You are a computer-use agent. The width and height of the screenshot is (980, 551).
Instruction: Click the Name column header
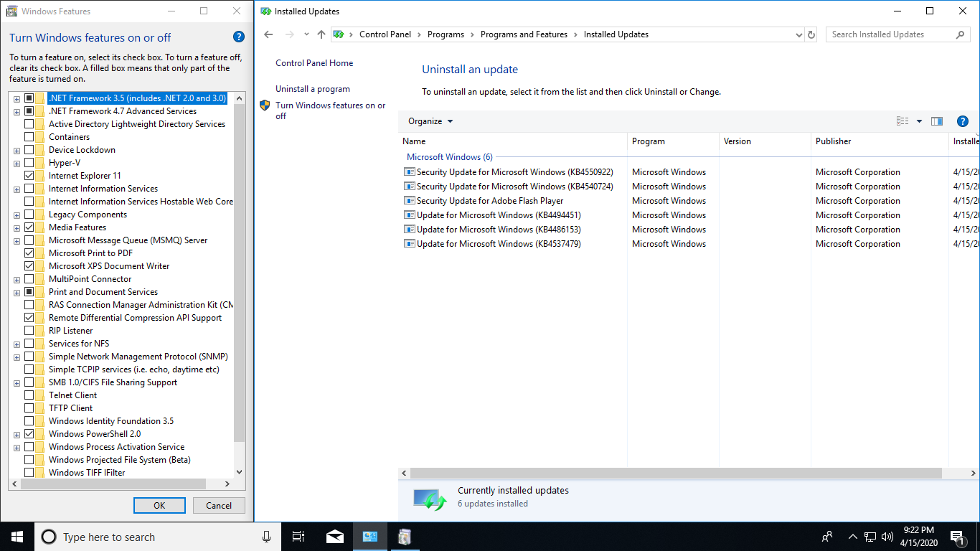click(x=513, y=141)
